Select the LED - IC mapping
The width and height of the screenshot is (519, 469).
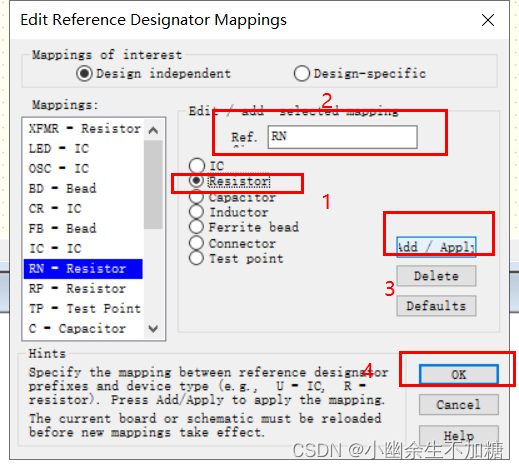(x=83, y=148)
